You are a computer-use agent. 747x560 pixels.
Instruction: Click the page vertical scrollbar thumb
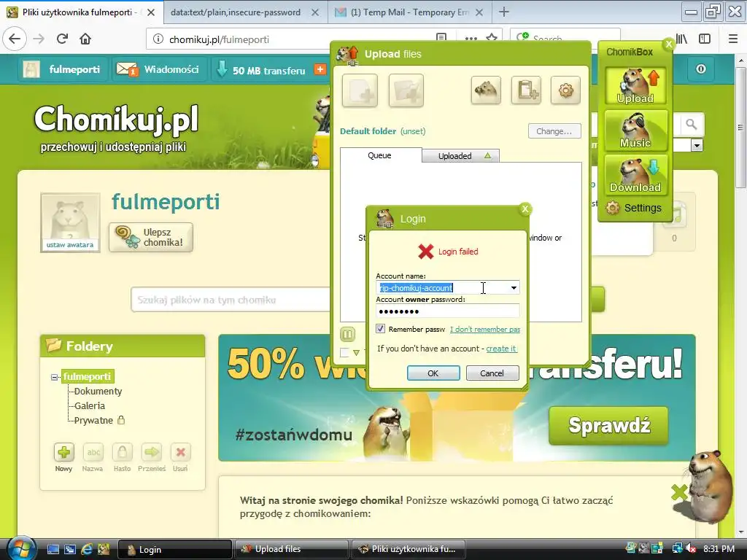tap(740, 128)
